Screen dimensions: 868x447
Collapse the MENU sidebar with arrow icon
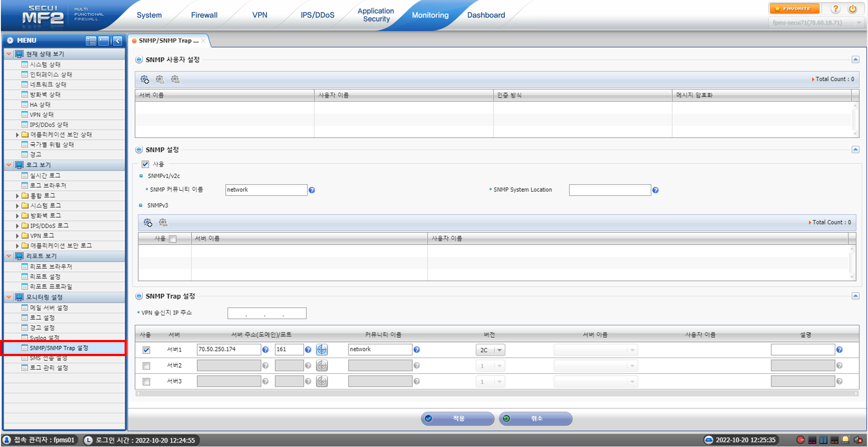tap(117, 41)
